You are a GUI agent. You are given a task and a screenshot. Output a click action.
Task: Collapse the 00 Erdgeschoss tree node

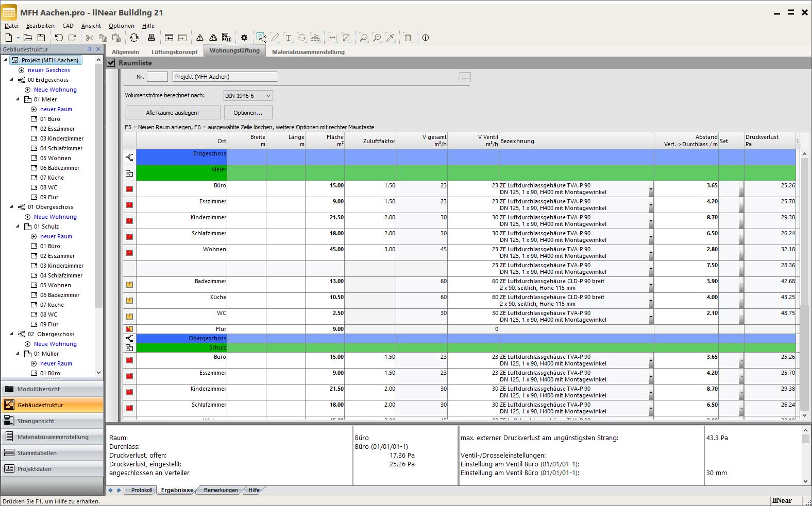(12, 80)
